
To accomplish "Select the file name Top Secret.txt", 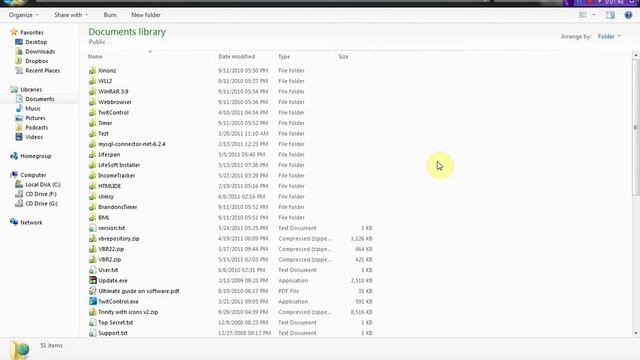I will (x=116, y=322).
